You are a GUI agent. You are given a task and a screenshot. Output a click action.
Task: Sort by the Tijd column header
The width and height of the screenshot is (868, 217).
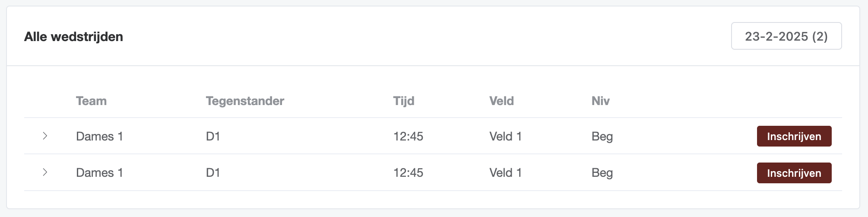click(x=404, y=101)
